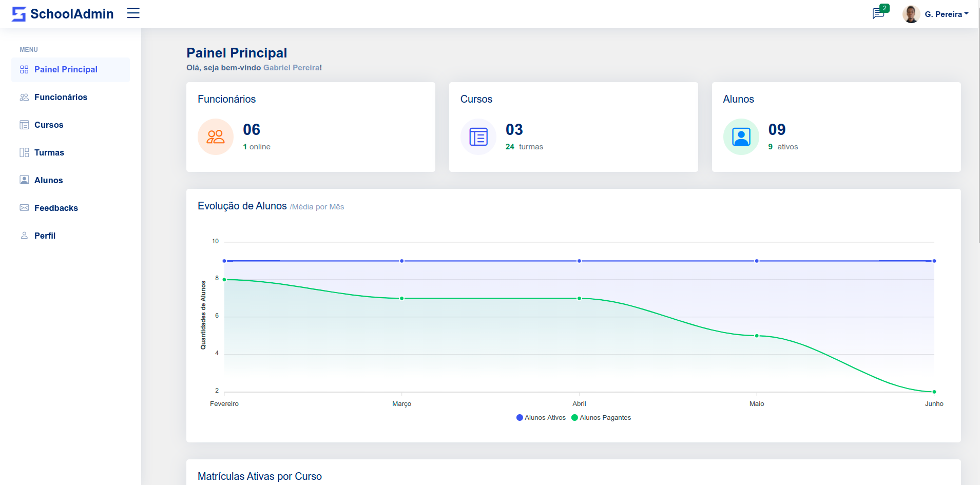Open the messages notification icon
980x485 pixels.
[x=878, y=13]
